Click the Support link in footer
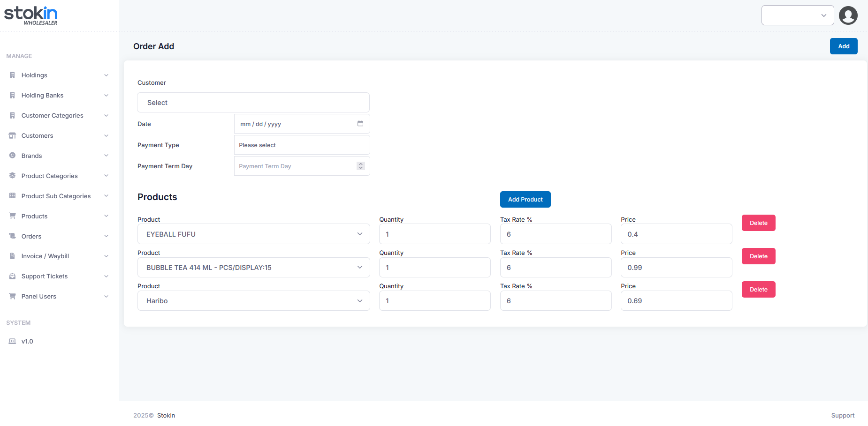The height and width of the screenshot is (426, 868). tap(842, 415)
